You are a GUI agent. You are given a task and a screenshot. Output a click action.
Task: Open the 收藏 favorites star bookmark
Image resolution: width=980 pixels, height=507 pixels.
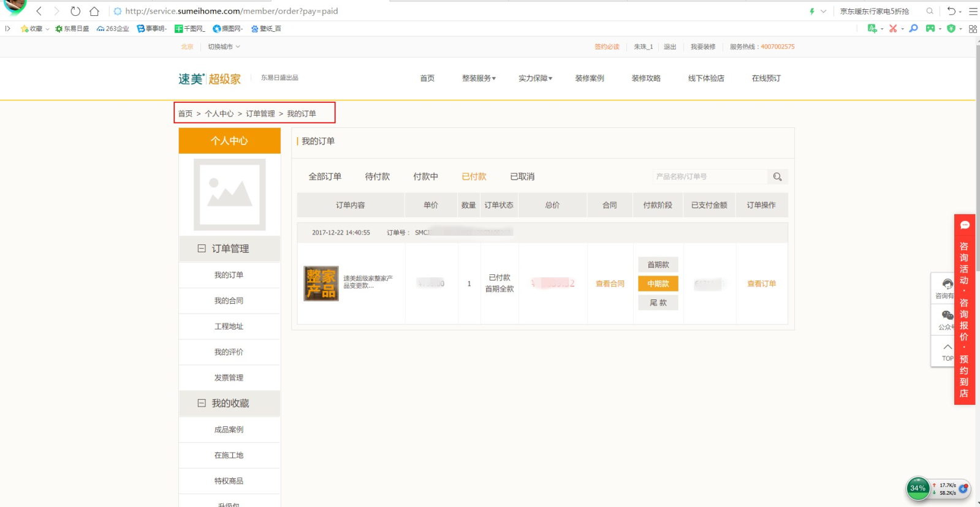point(31,29)
